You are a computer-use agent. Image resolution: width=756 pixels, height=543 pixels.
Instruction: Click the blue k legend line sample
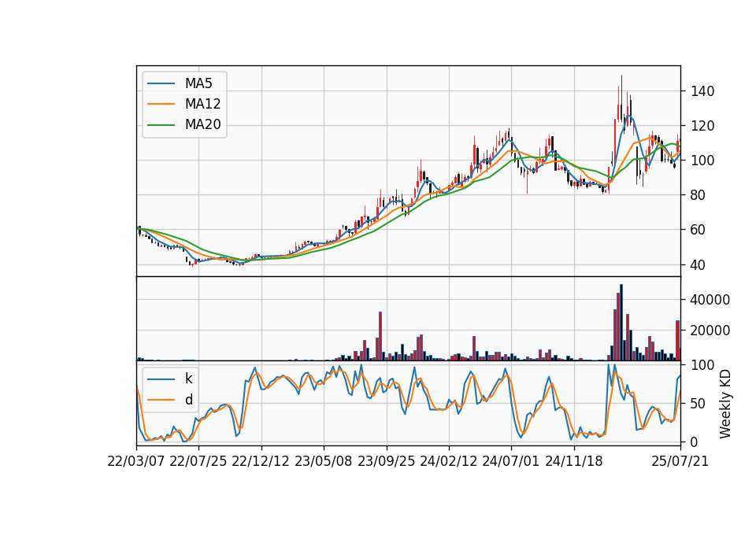click(x=161, y=379)
